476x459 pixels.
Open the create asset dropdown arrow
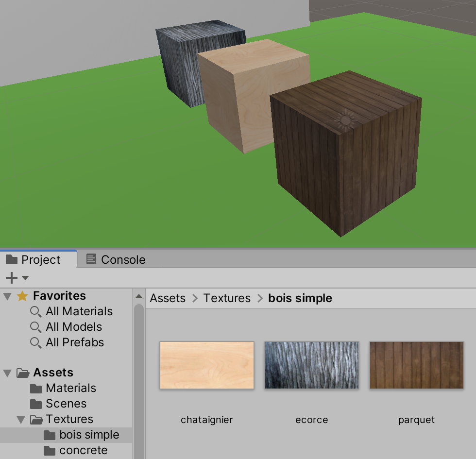tap(25, 278)
